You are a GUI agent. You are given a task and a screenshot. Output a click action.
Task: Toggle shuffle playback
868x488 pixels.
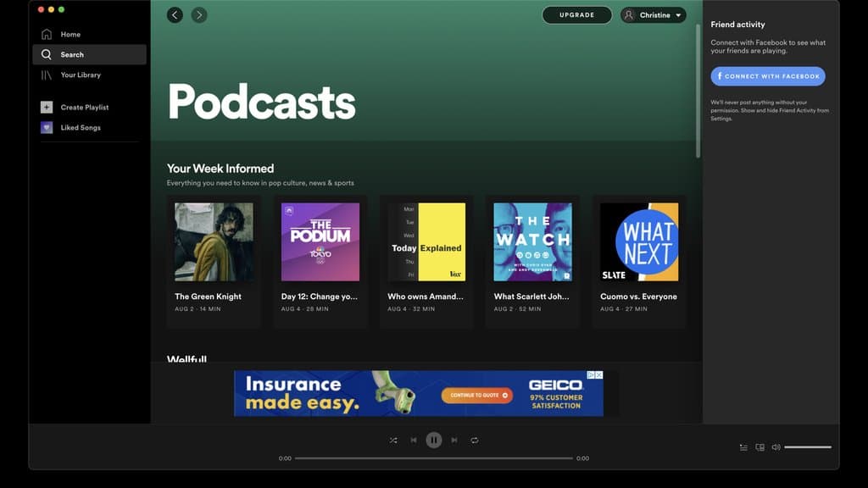(x=393, y=441)
